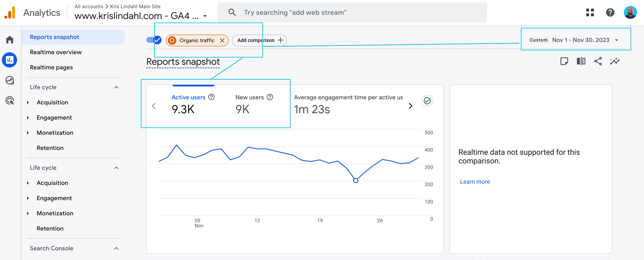Open the Explore icon in left rail
This screenshot has height=260, width=644.
(x=10, y=80)
